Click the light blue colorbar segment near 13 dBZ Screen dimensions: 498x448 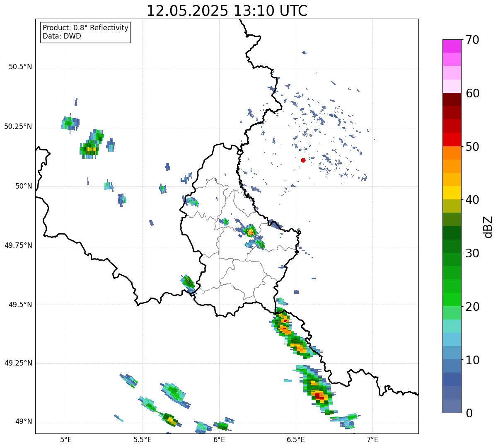[x=452, y=339]
